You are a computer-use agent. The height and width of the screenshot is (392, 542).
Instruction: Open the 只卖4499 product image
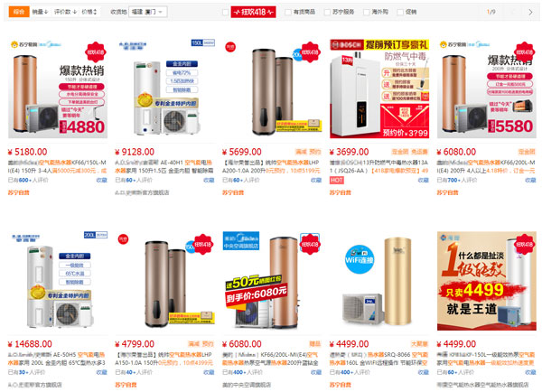pyautogui.click(x=487, y=281)
